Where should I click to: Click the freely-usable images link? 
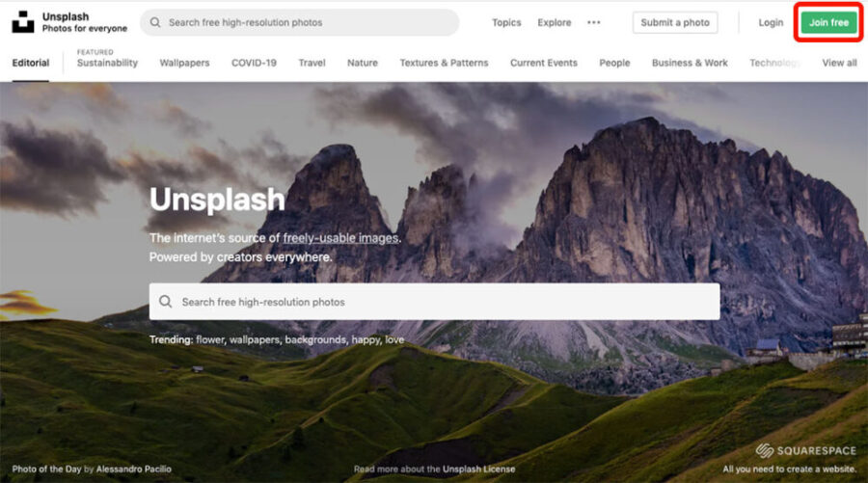[x=340, y=238]
